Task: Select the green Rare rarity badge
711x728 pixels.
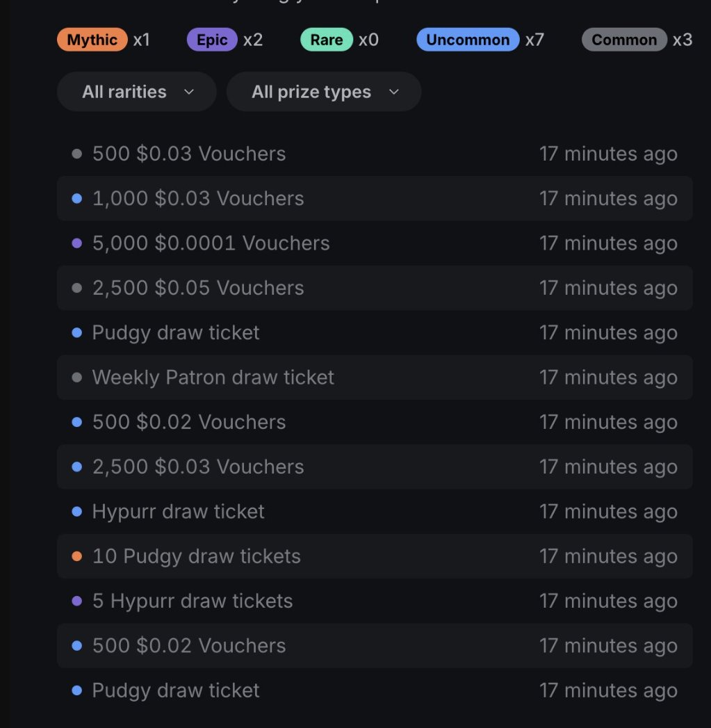Action: pos(327,40)
